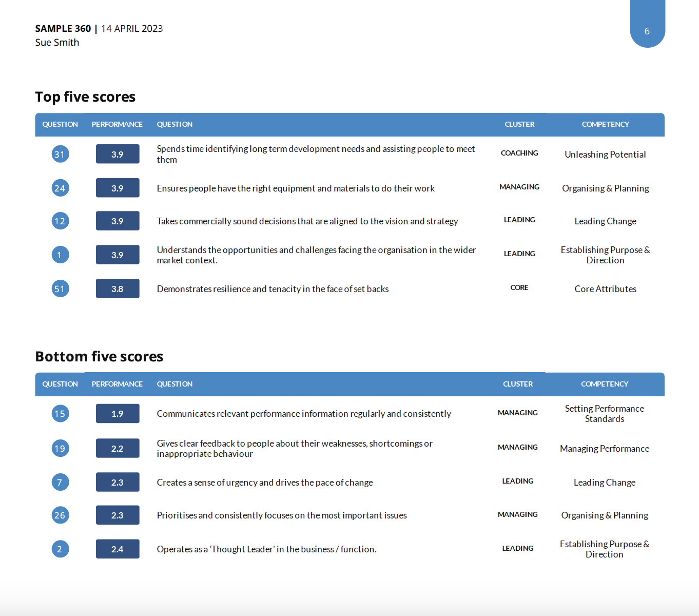Click the 'Core Attributes' competency

pyautogui.click(x=606, y=289)
